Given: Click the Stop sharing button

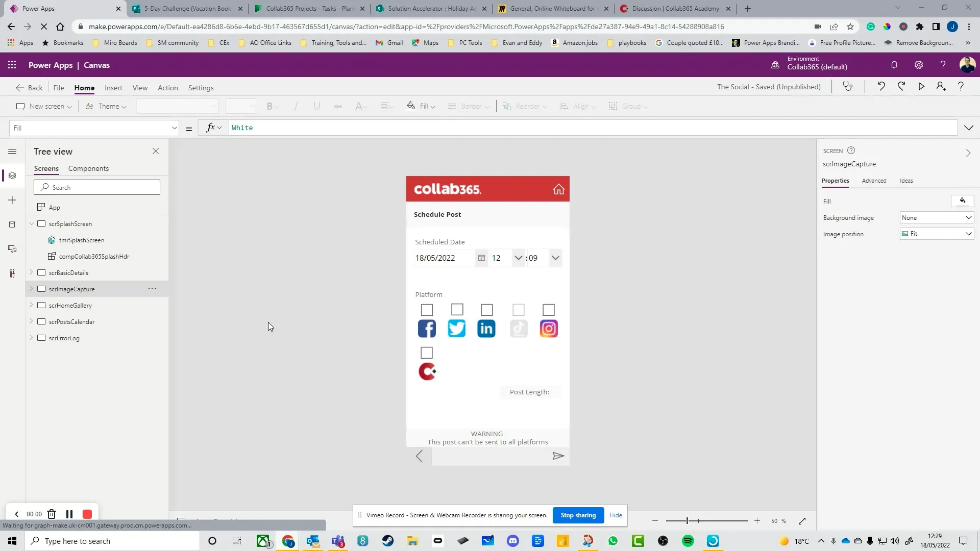Looking at the screenshot, I should point(578,515).
